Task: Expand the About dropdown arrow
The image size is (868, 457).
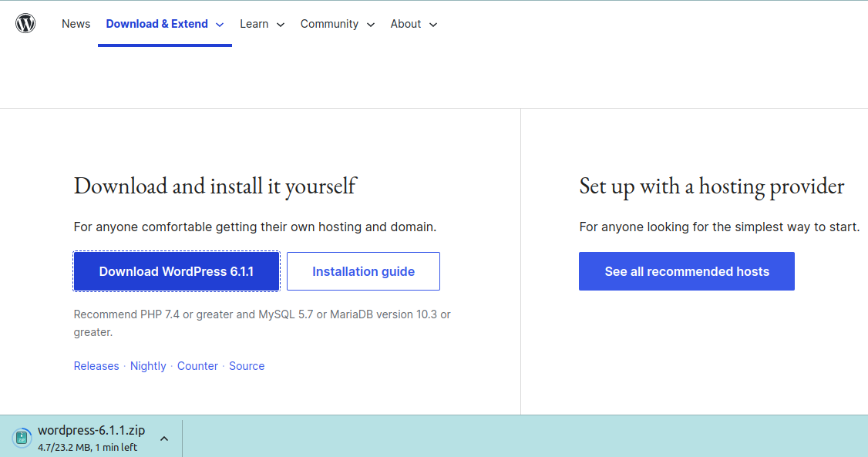Action: (x=433, y=25)
